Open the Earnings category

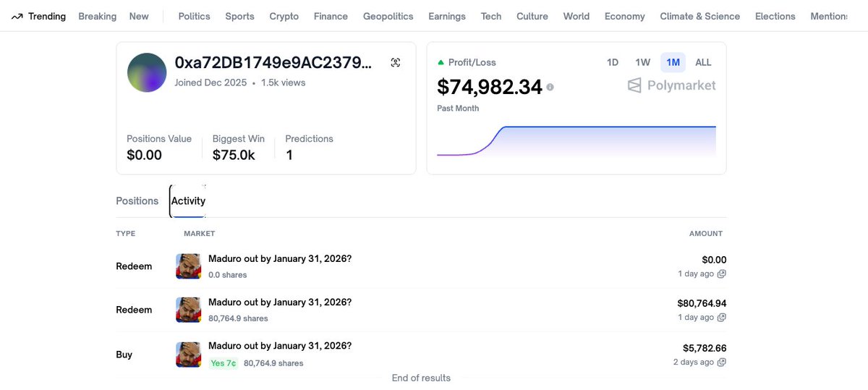point(447,16)
